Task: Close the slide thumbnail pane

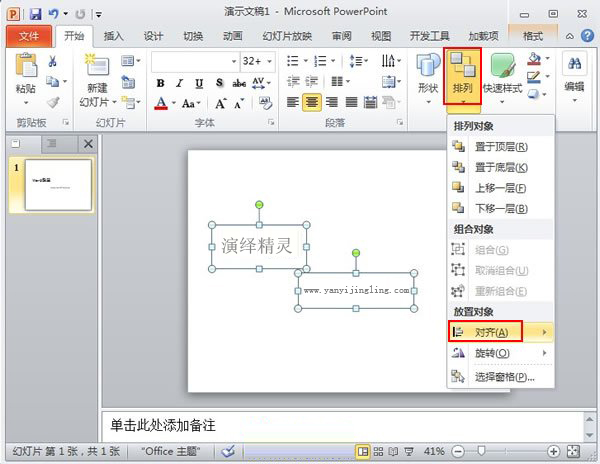Action: pyautogui.click(x=88, y=144)
